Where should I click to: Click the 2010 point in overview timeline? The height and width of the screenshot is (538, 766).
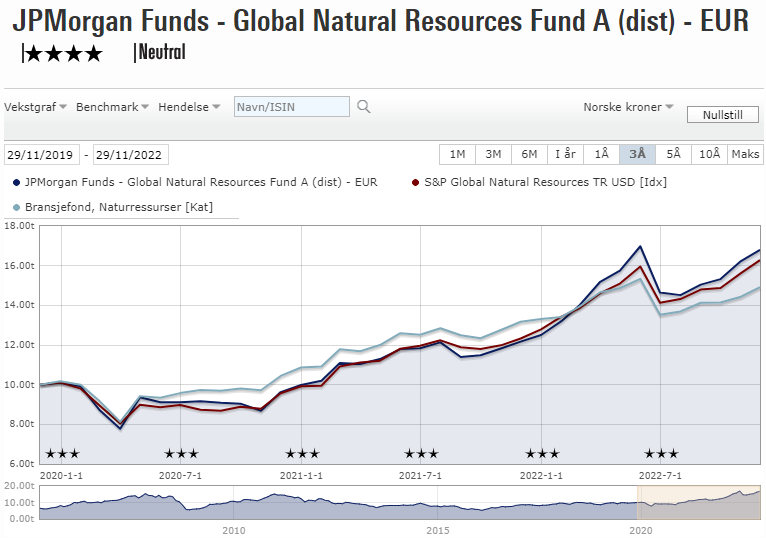point(234,502)
